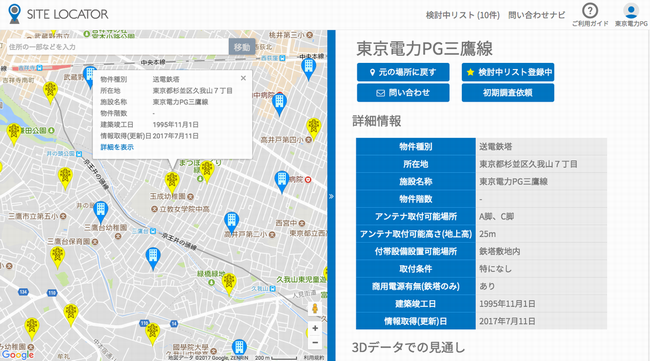This screenshot has width=650, height=361.
Task: Click the 初期調査依頼 button
Action: tap(508, 93)
